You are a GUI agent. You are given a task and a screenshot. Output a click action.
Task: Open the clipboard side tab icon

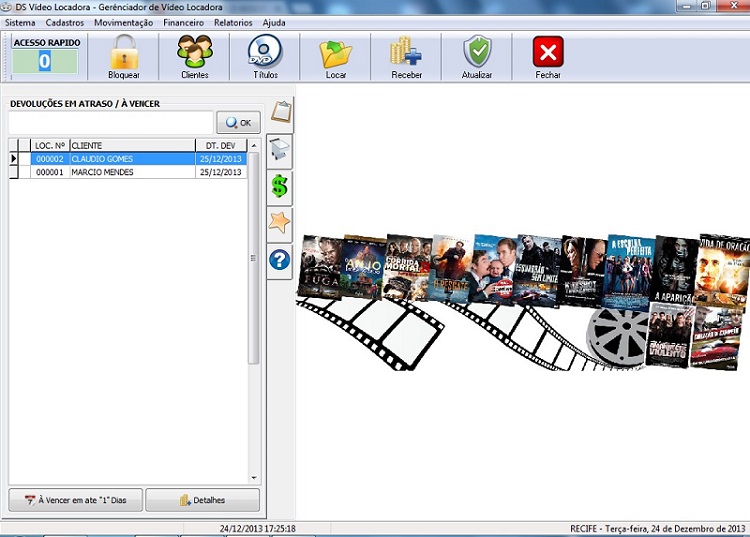coord(281,112)
